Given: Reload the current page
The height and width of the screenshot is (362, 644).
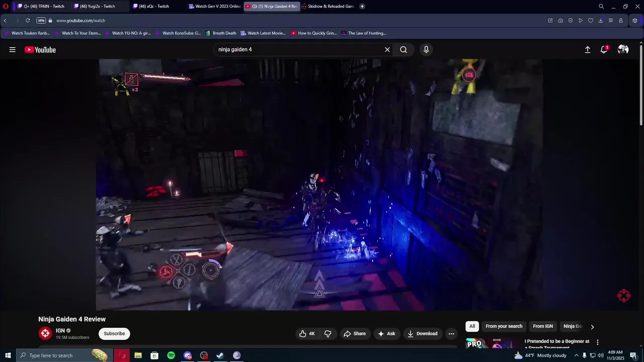Looking at the screenshot, I should (28, 21).
